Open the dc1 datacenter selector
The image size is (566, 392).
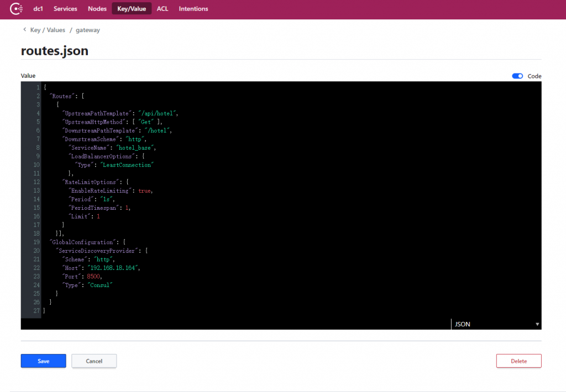[x=38, y=9]
